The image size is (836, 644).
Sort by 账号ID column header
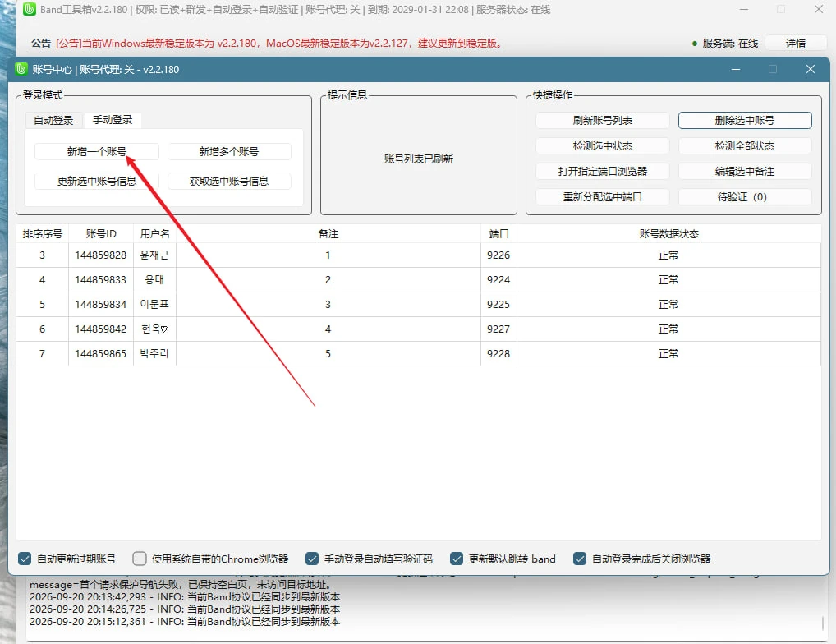[x=101, y=233]
